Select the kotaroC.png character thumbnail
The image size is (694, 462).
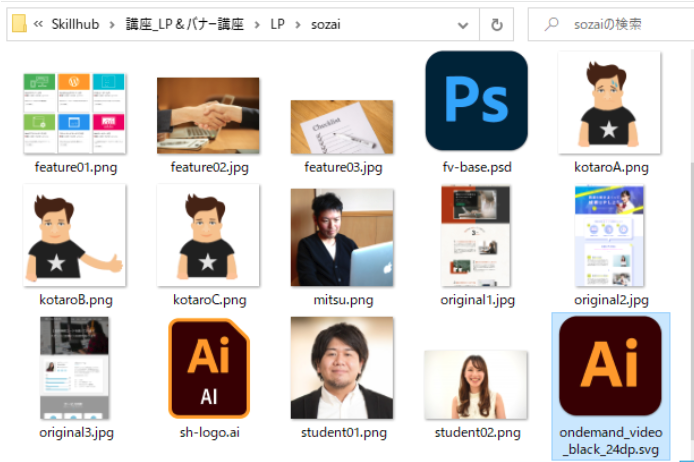pyautogui.click(x=208, y=235)
